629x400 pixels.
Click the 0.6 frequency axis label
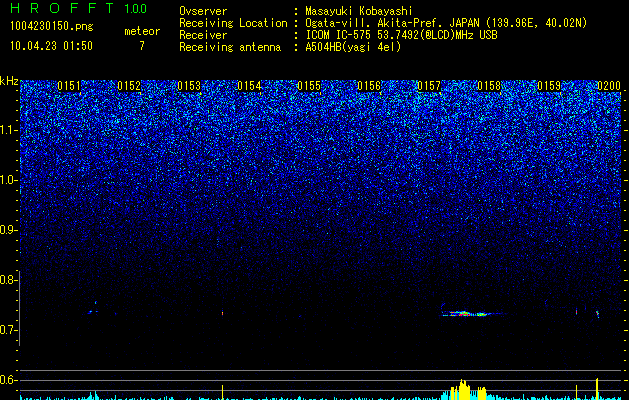point(9,380)
